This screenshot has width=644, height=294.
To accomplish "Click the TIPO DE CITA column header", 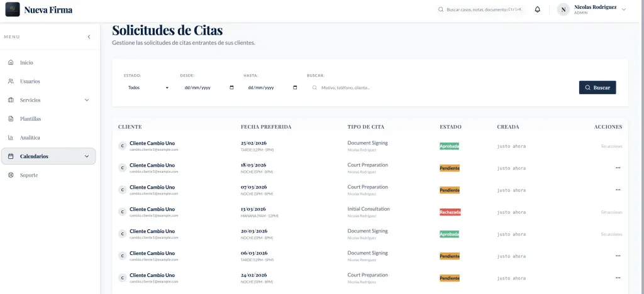I will 366,127.
